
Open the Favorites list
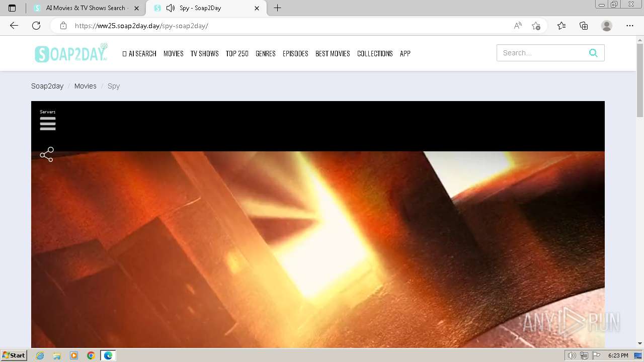pos(561,26)
